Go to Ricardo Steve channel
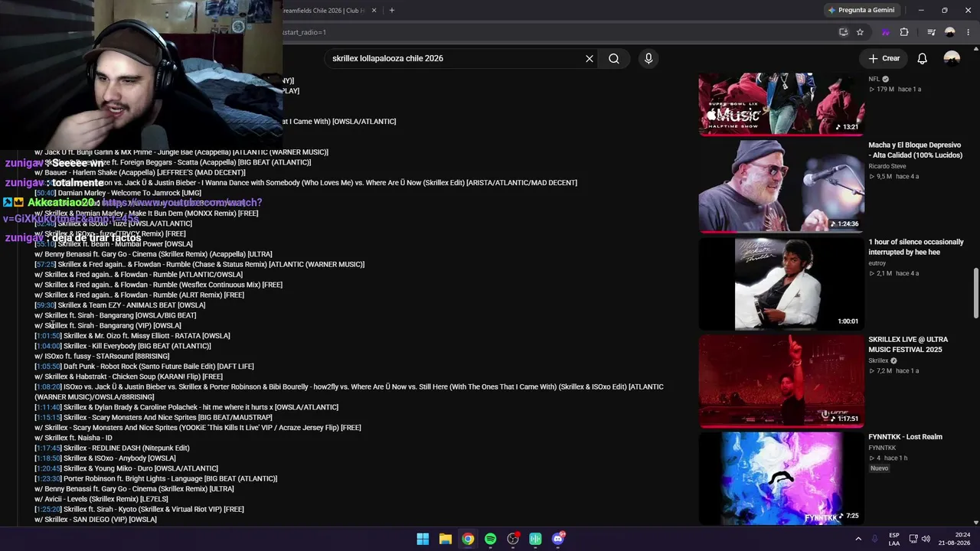 pos(887,166)
